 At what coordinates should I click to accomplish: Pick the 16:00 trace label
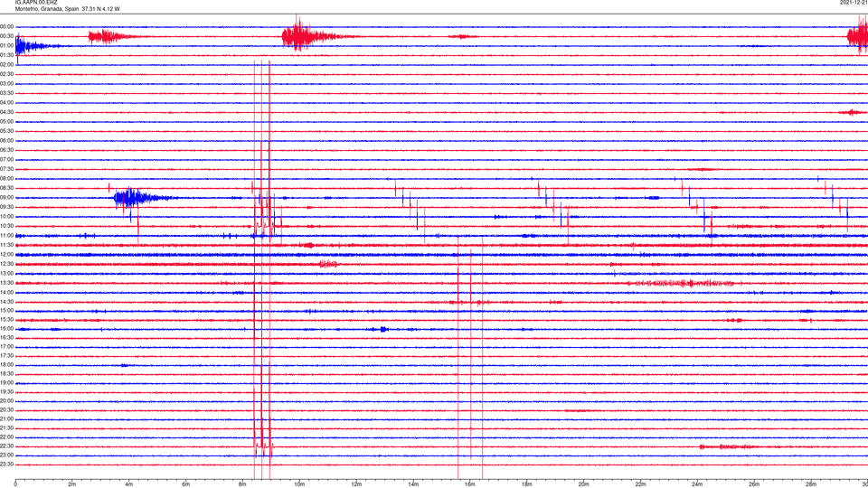6,328
